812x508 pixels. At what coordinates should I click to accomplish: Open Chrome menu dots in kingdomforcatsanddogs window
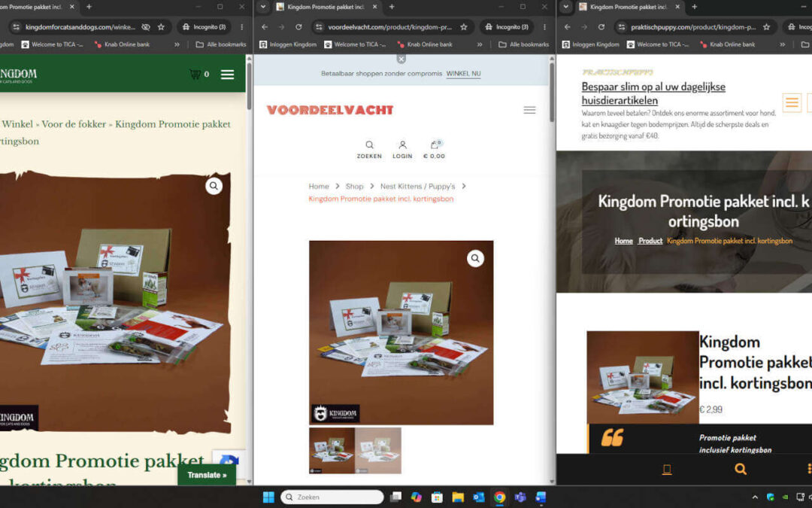[242, 27]
